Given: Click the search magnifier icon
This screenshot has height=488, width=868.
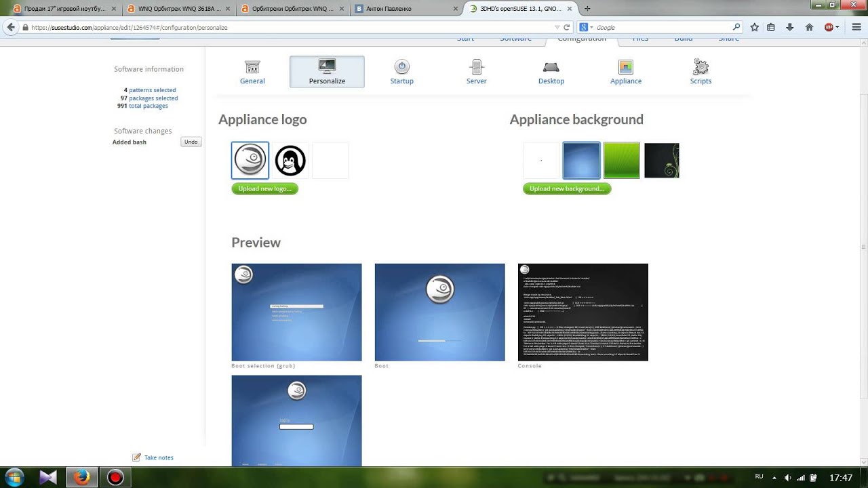Looking at the screenshot, I should coord(736,27).
